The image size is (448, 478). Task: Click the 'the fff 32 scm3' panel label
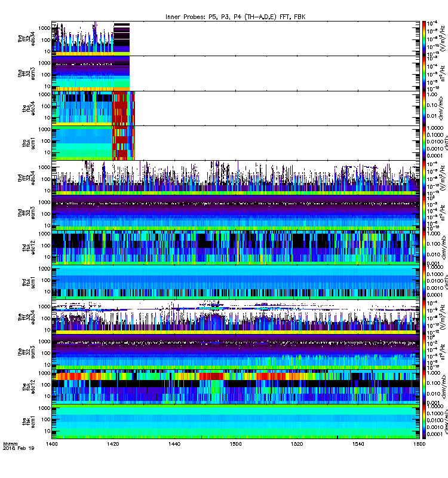pyautogui.click(x=26, y=353)
